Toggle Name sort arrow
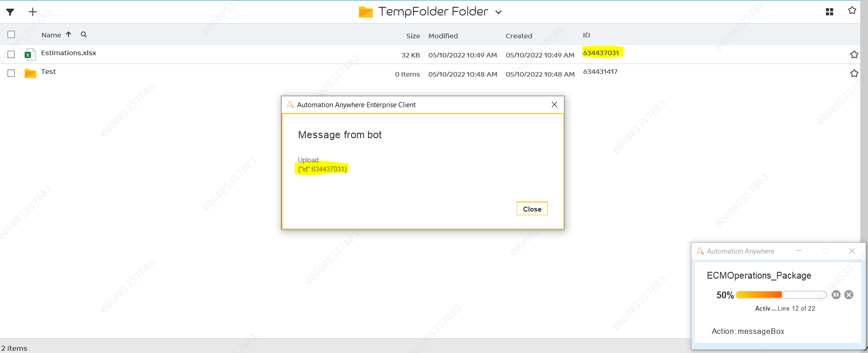The height and width of the screenshot is (353, 868). coord(68,34)
